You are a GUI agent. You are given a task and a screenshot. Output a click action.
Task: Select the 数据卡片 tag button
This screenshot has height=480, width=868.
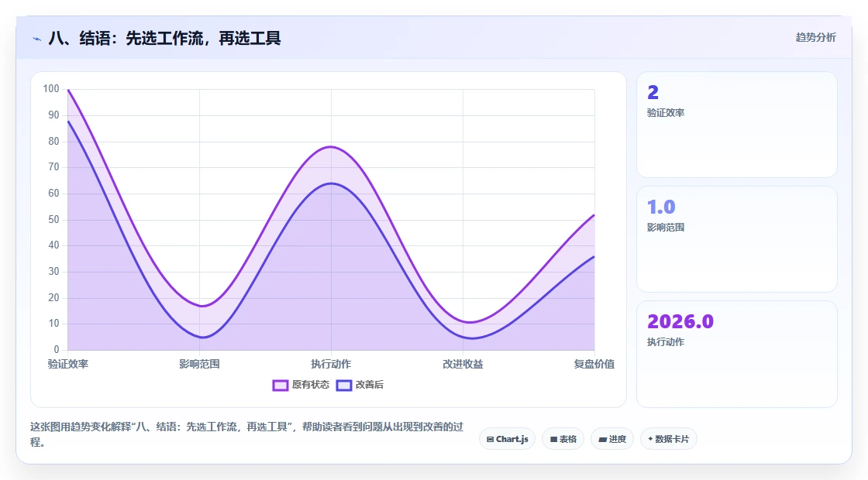pos(669,439)
